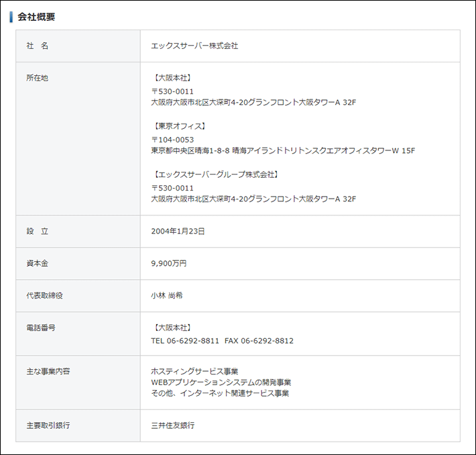Select the 主な事業内容 label cell
This screenshot has height=455, width=476.
78,383
